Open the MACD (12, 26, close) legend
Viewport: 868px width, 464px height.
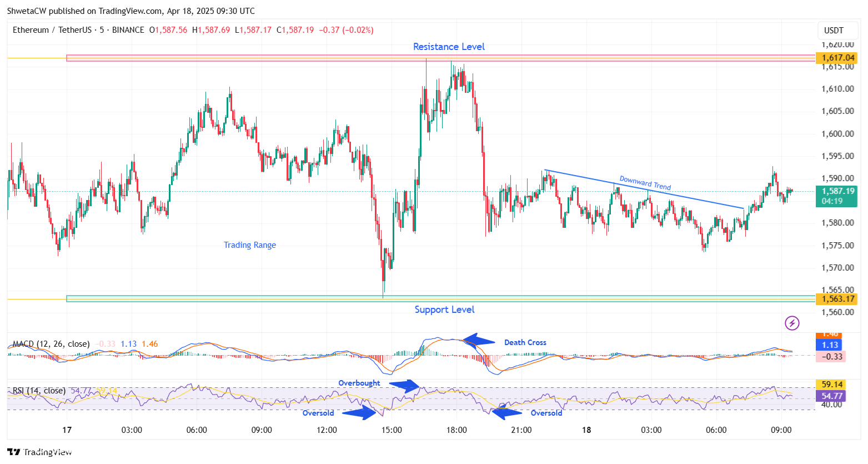(x=51, y=344)
